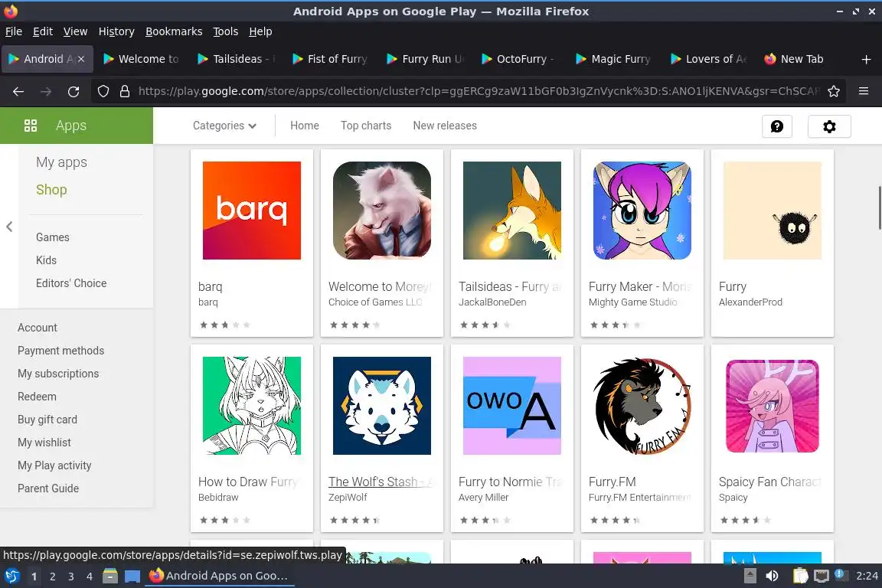882x588 pixels.
Task: Open the file manager taskbar icon
Action: coord(110,576)
